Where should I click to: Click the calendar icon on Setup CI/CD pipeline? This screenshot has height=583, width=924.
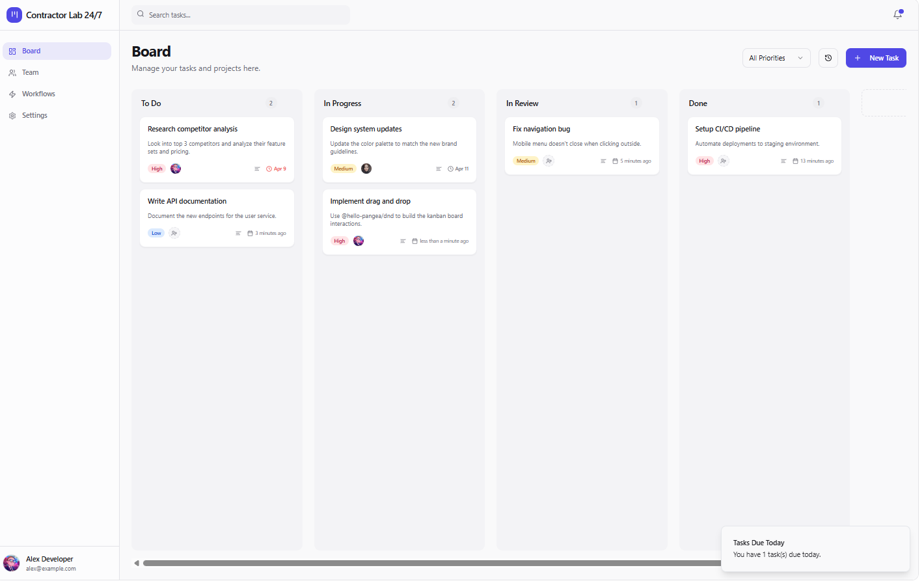click(795, 161)
